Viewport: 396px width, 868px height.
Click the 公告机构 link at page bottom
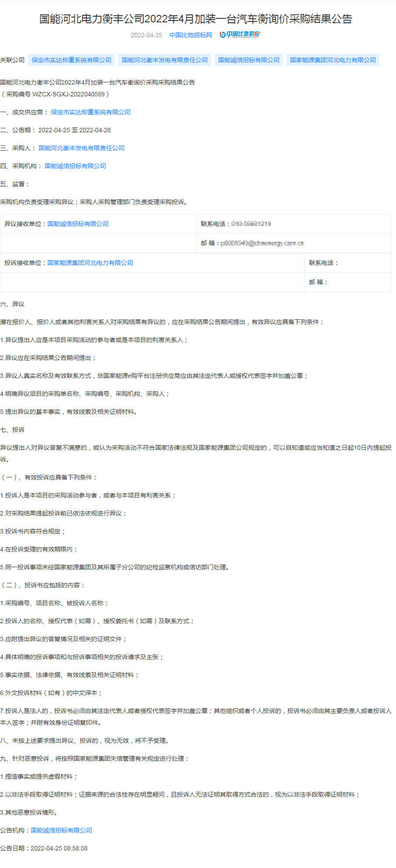point(61,830)
